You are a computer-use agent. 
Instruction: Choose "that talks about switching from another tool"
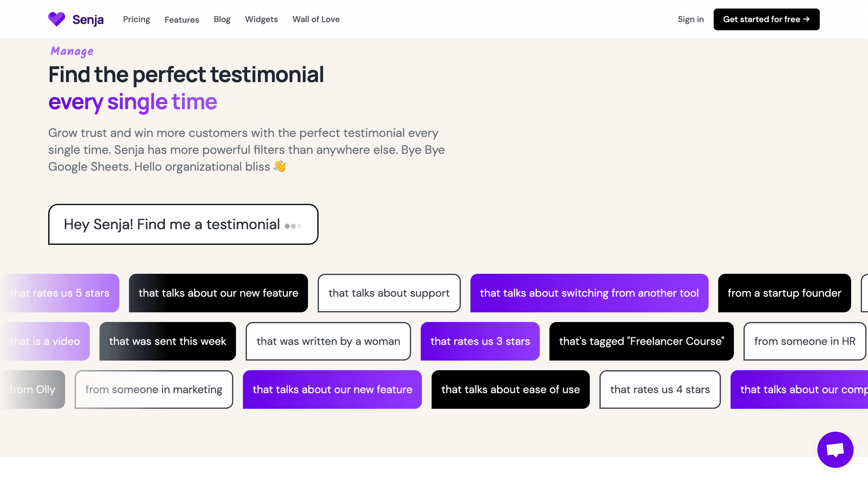point(589,293)
